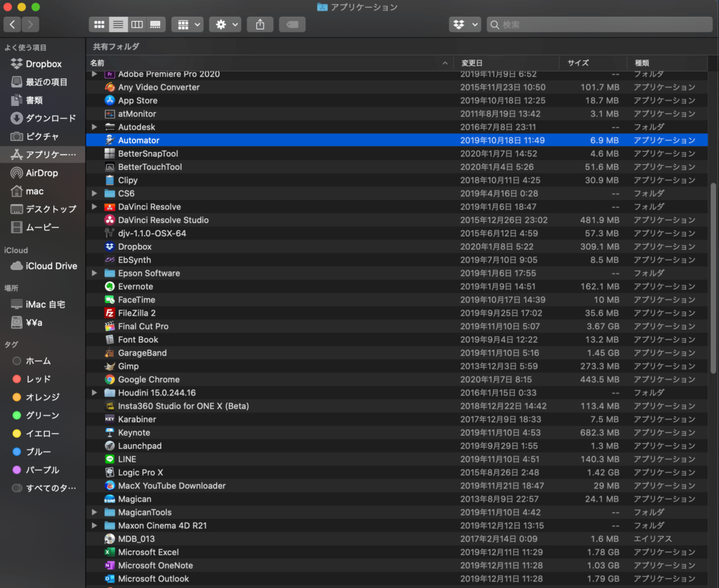The image size is (719, 588).
Task: Open ムービー in the sidebar
Action: coord(42,227)
